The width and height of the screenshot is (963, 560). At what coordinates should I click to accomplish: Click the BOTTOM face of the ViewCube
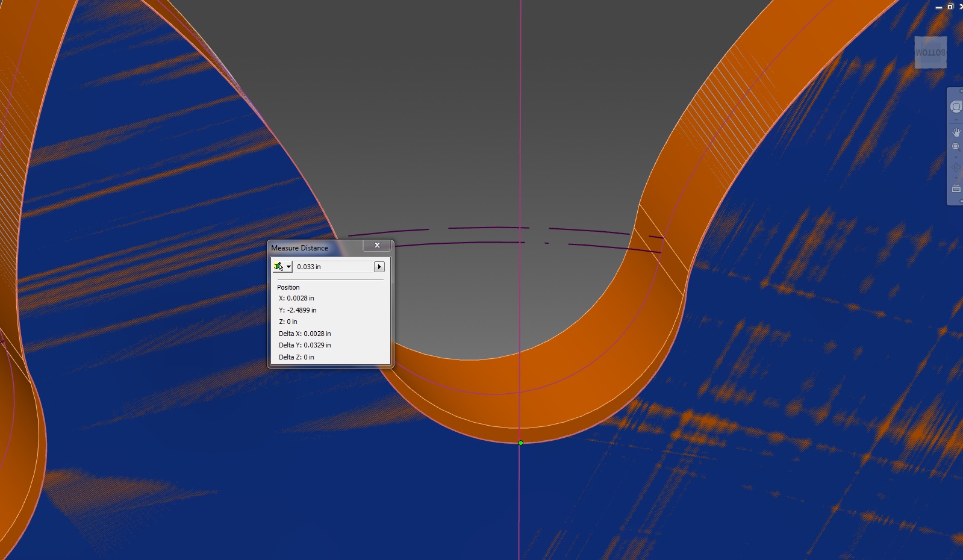tap(930, 52)
